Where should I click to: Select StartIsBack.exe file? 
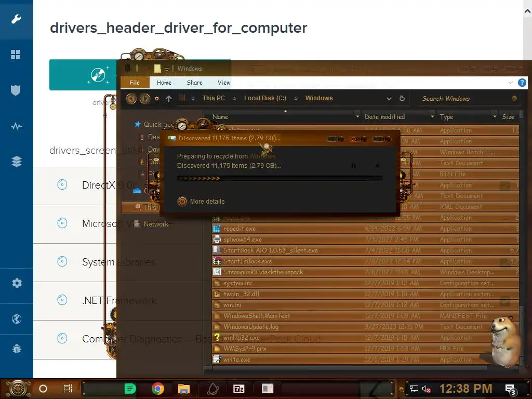pyautogui.click(x=365, y=261)
